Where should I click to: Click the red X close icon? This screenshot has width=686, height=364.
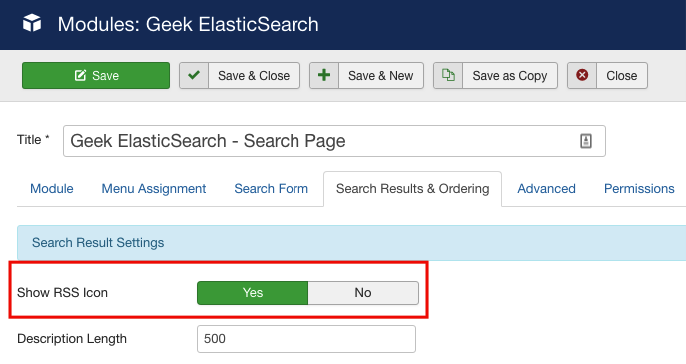click(x=582, y=75)
